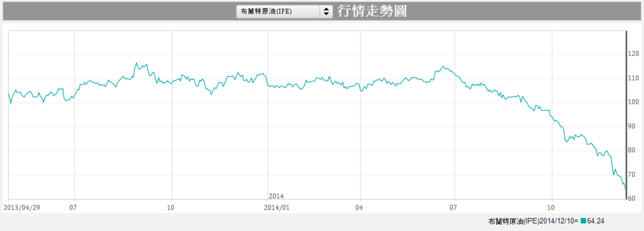
Task: Click the y-axis value 110
Action: point(633,78)
